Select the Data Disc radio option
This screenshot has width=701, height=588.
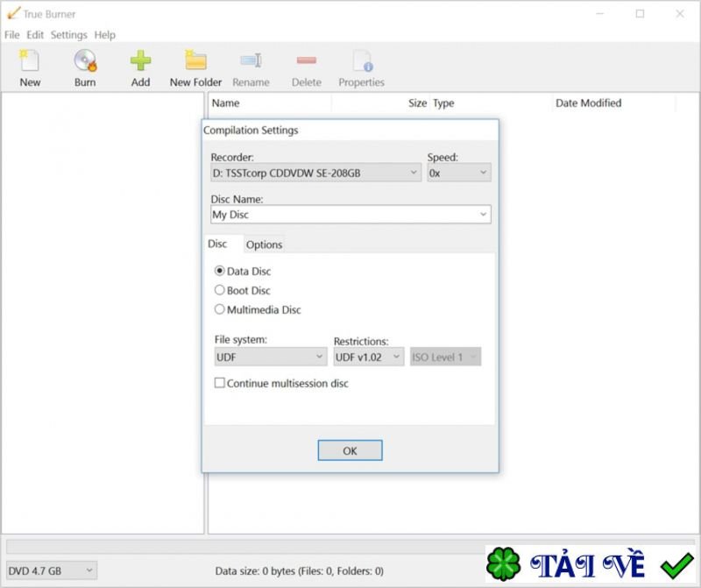(220, 271)
